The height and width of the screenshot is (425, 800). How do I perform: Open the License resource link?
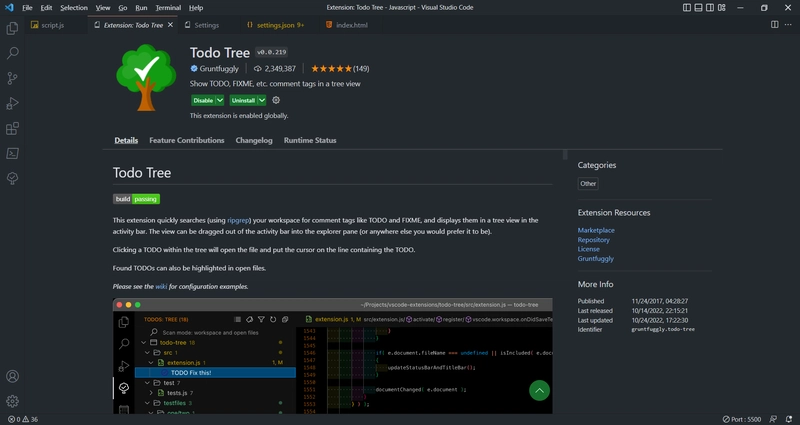click(588, 249)
